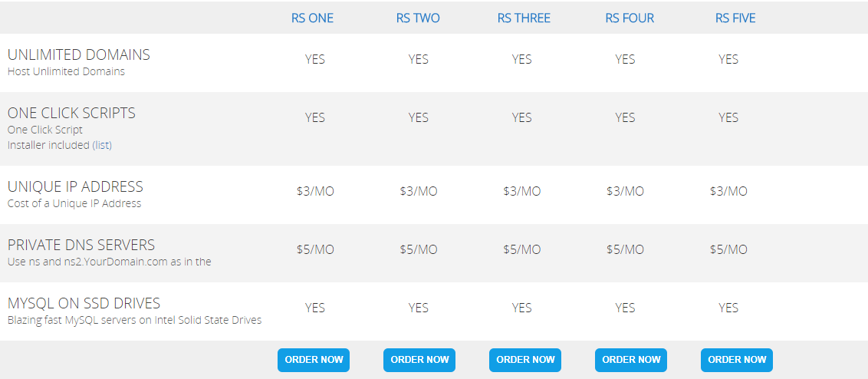Screen dimensions: 868x379
Task: Open the RS THREE plan header link
Action: coord(524,18)
